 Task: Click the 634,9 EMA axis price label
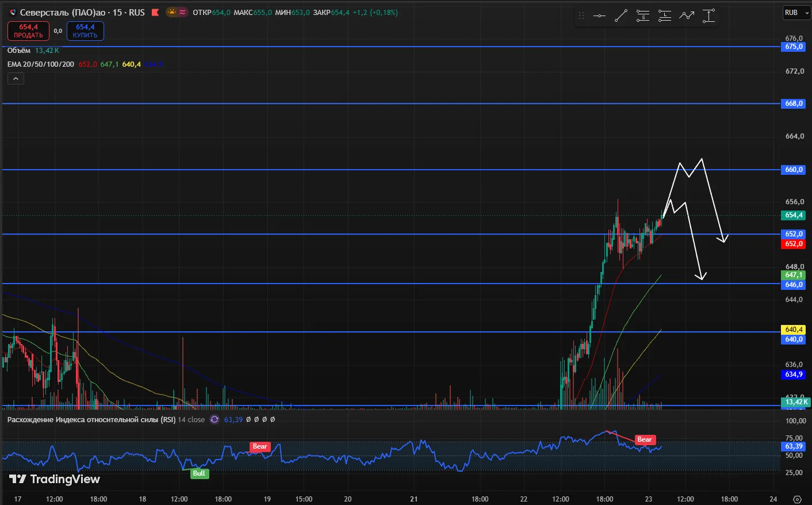tap(794, 374)
